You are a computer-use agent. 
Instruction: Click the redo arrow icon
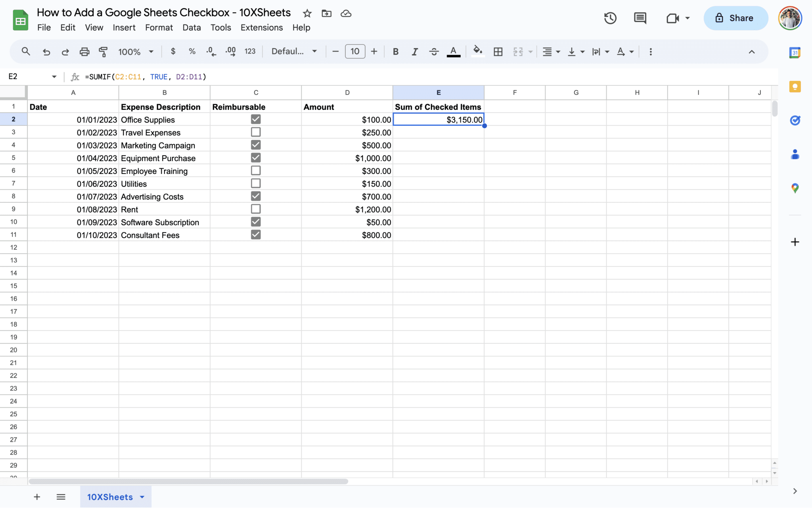(x=65, y=52)
